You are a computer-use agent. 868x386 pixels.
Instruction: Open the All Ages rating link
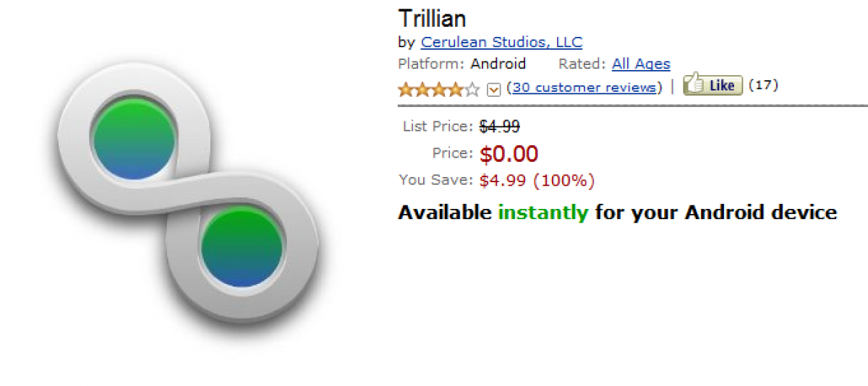coord(641,64)
